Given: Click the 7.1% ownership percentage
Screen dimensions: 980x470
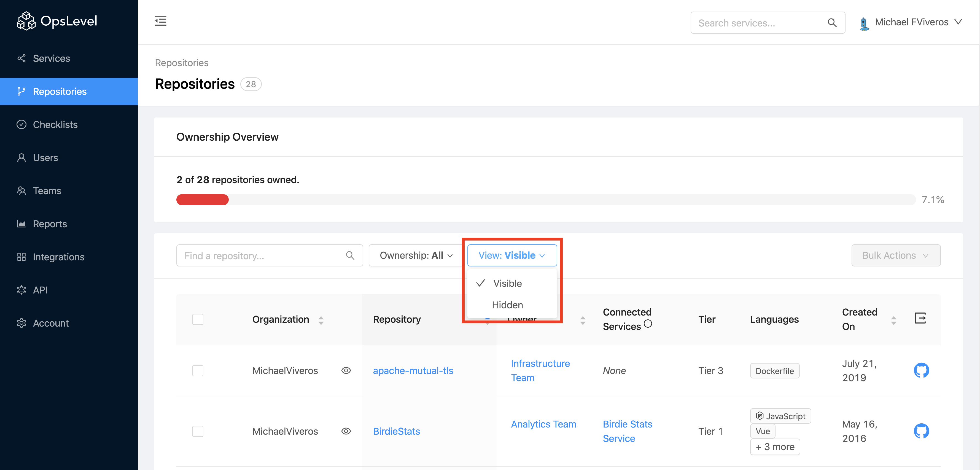Looking at the screenshot, I should [x=933, y=200].
